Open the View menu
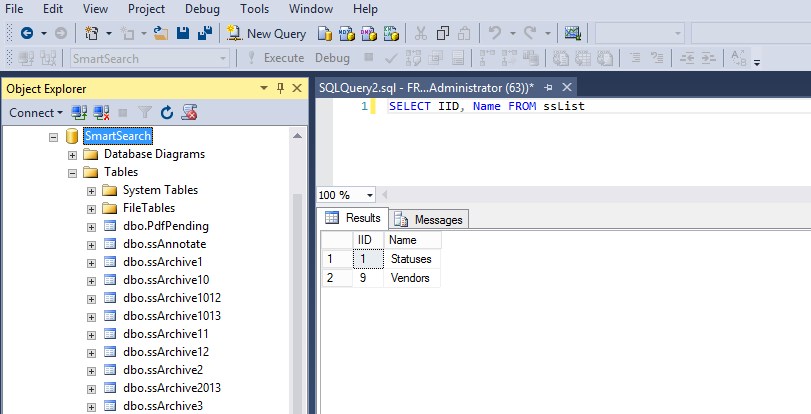 pos(95,9)
